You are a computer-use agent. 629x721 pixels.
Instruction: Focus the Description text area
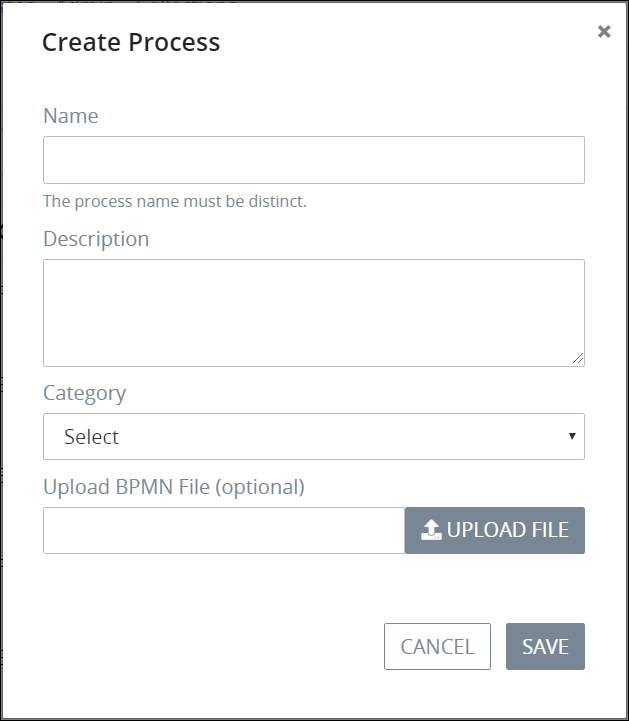click(x=313, y=312)
